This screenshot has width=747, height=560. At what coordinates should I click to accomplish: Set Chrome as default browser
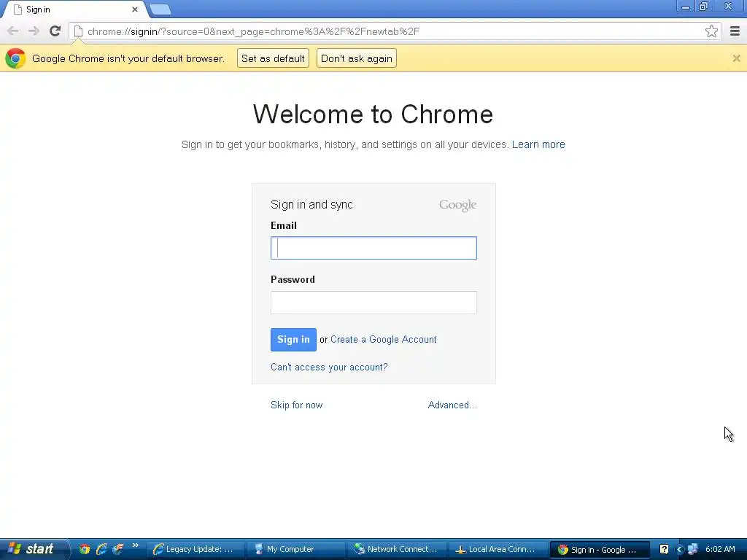click(x=273, y=58)
